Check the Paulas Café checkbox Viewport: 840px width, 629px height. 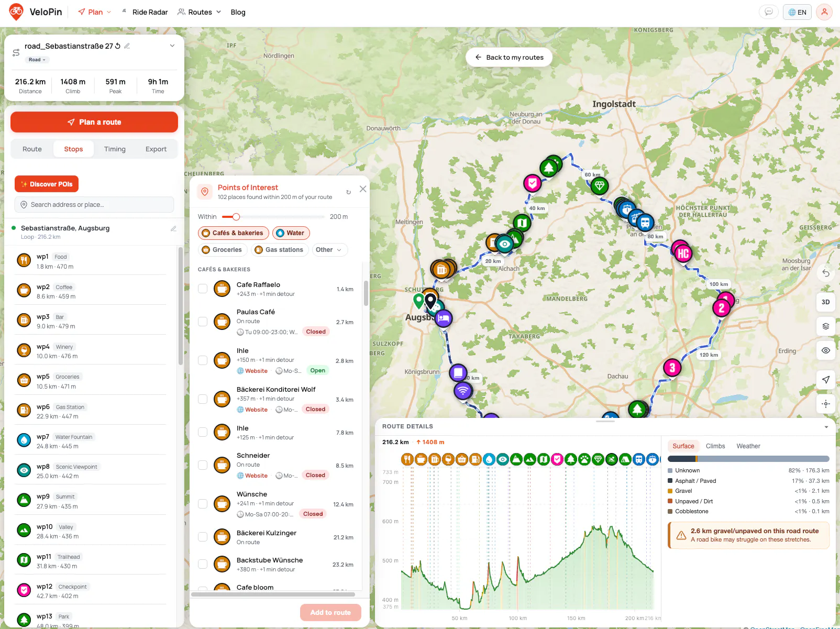(x=203, y=322)
